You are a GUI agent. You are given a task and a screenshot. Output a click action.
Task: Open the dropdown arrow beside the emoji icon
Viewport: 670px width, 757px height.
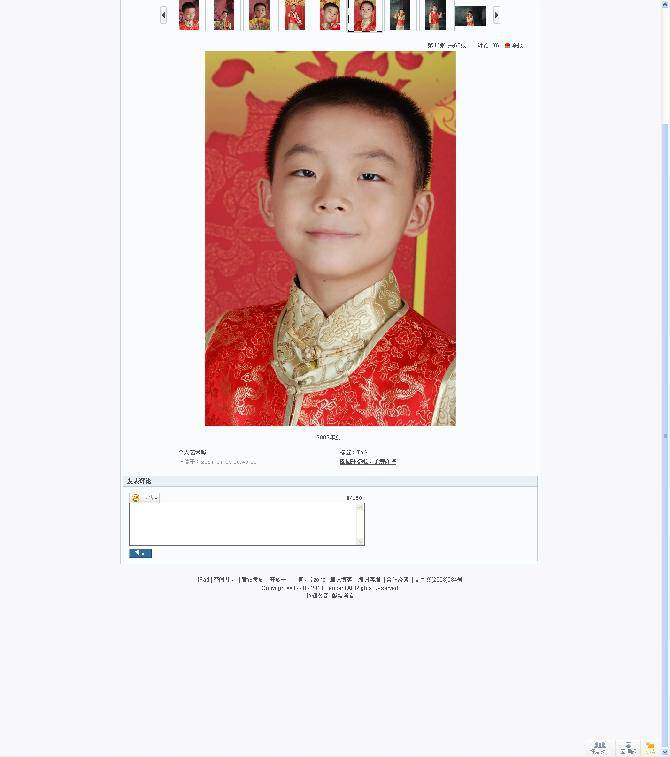pyautogui.click(x=156, y=498)
